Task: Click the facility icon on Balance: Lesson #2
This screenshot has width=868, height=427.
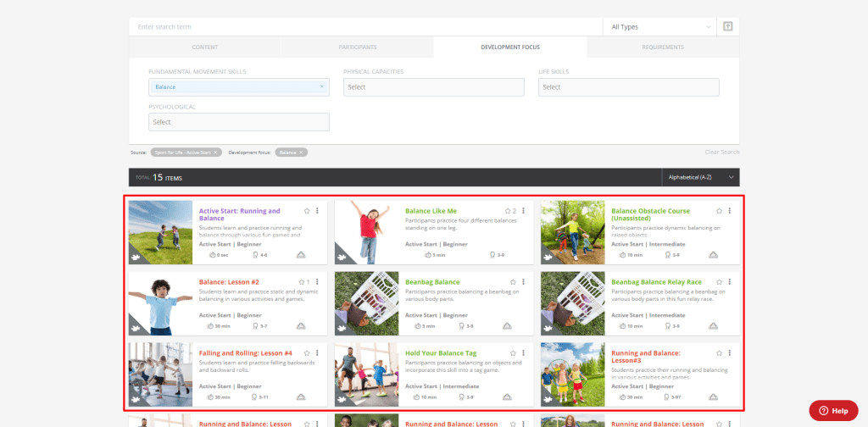Action: (301, 326)
